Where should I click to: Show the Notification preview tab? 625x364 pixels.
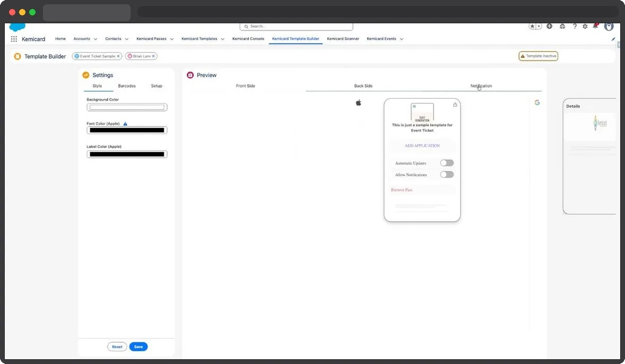481,86
